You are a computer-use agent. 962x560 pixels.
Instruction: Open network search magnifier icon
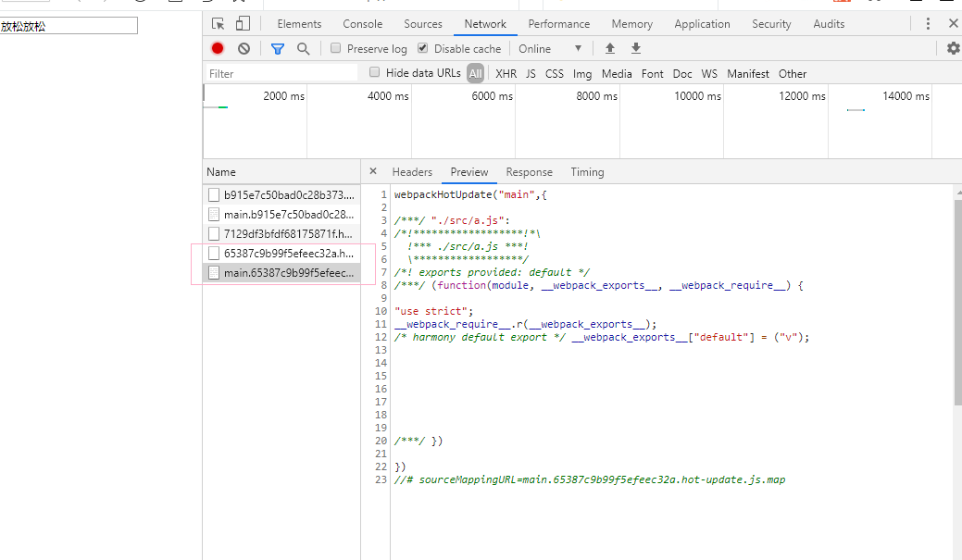pos(303,48)
